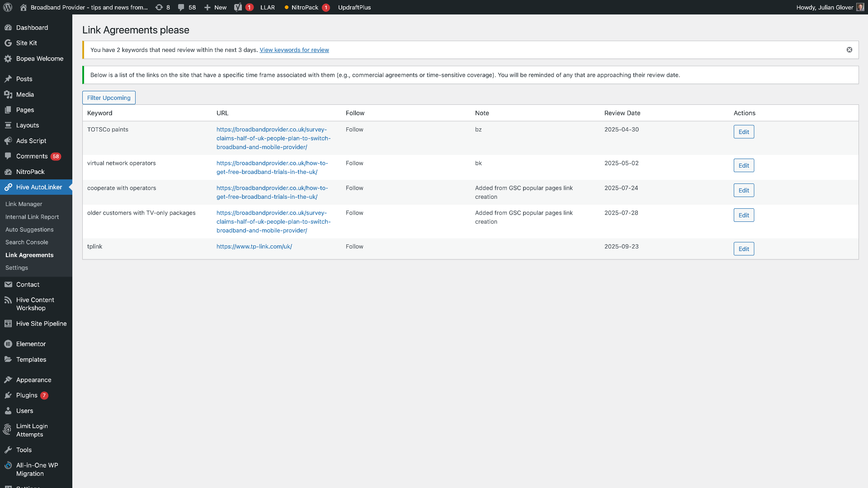This screenshot has height=488, width=868.
Task: Open the Media library icon
Action: (x=9, y=94)
